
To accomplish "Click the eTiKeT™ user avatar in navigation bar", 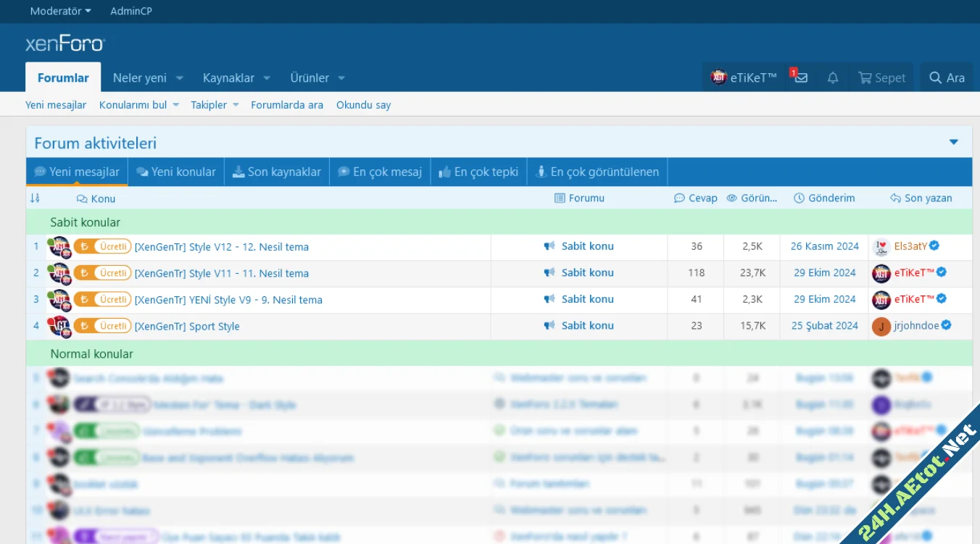I will pyautogui.click(x=718, y=78).
